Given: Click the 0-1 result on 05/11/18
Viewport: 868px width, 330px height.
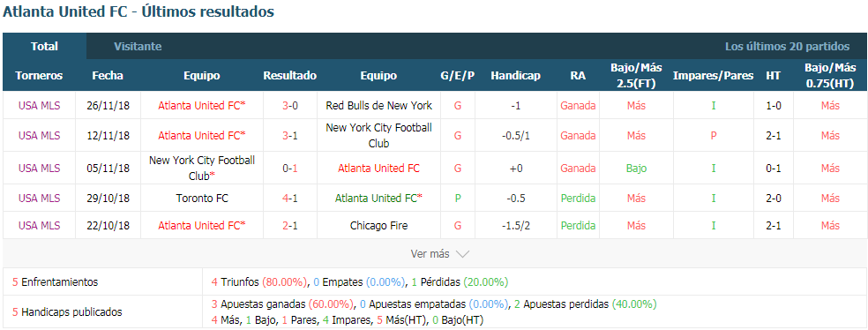Looking at the screenshot, I should click(290, 168).
